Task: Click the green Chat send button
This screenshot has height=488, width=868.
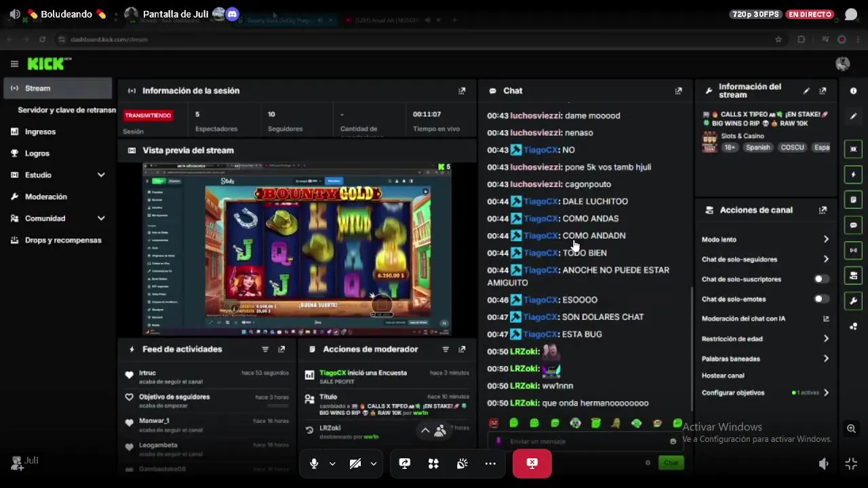Action: click(x=671, y=463)
